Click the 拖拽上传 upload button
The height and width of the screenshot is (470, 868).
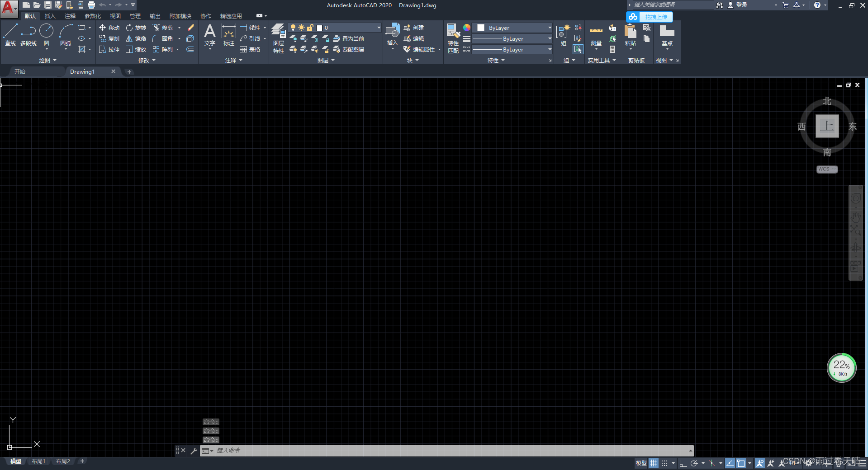[650, 17]
